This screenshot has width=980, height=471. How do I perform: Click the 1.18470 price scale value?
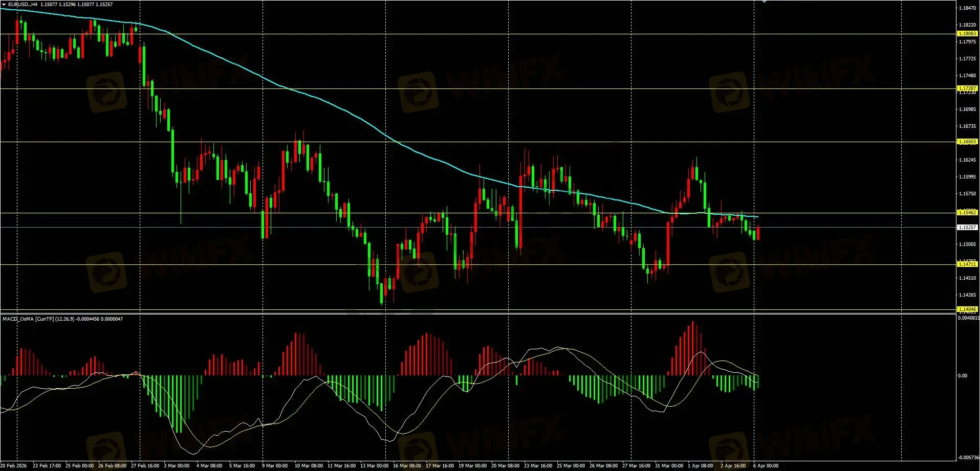[x=967, y=8]
